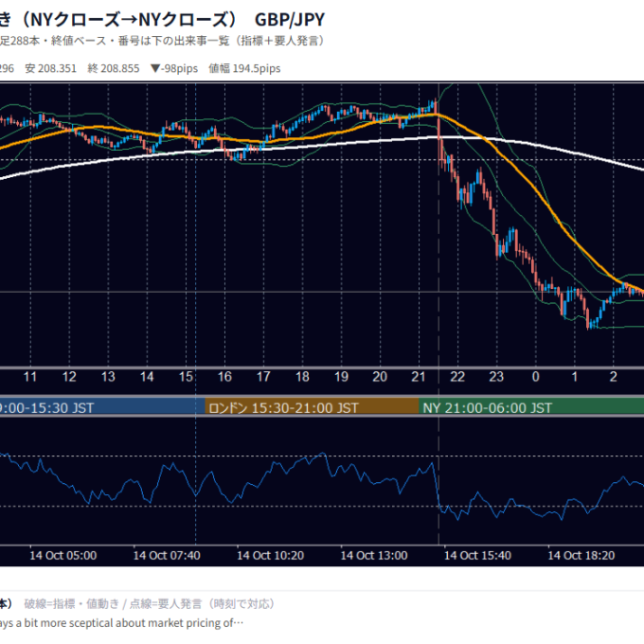The width and height of the screenshot is (644, 644).
Task: Click the 14 Oct 15:40 timestamp
Action: 477,555
